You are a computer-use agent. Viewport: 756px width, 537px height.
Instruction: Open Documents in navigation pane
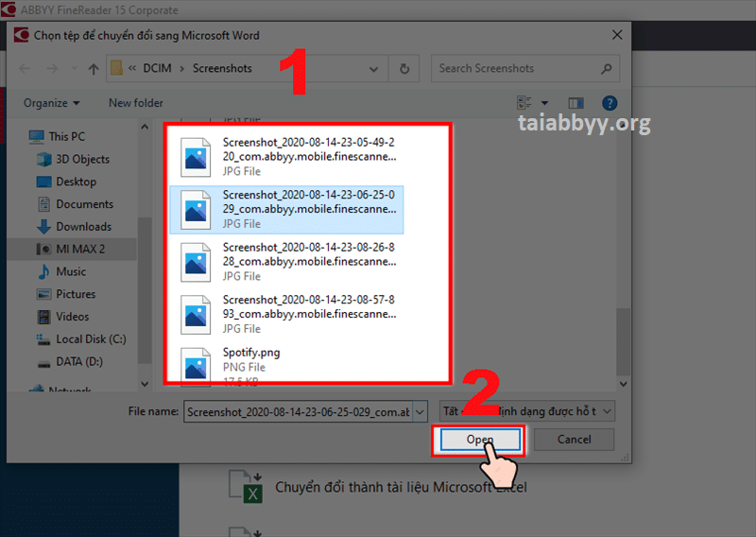point(84,204)
